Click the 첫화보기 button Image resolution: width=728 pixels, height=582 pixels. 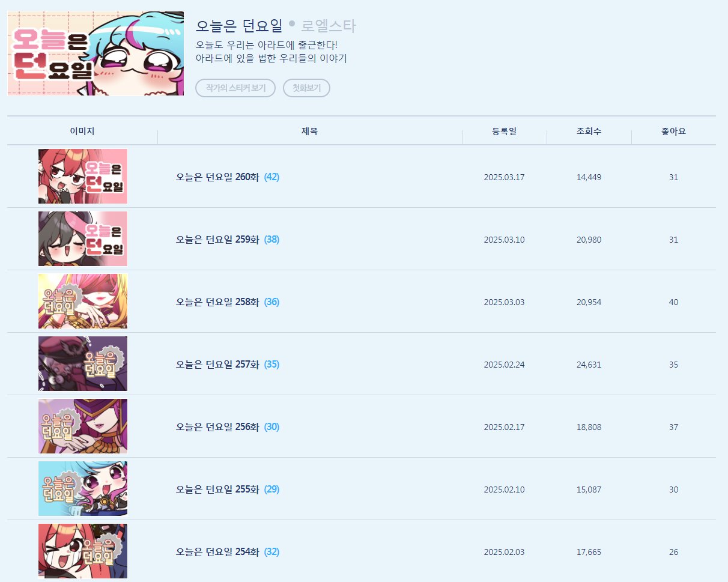coord(306,88)
